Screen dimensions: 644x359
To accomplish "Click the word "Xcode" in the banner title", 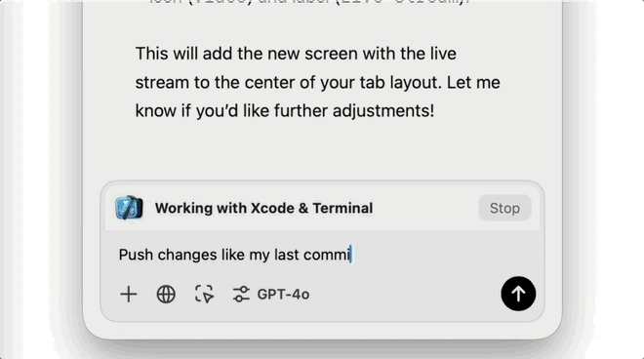I will coord(272,208).
